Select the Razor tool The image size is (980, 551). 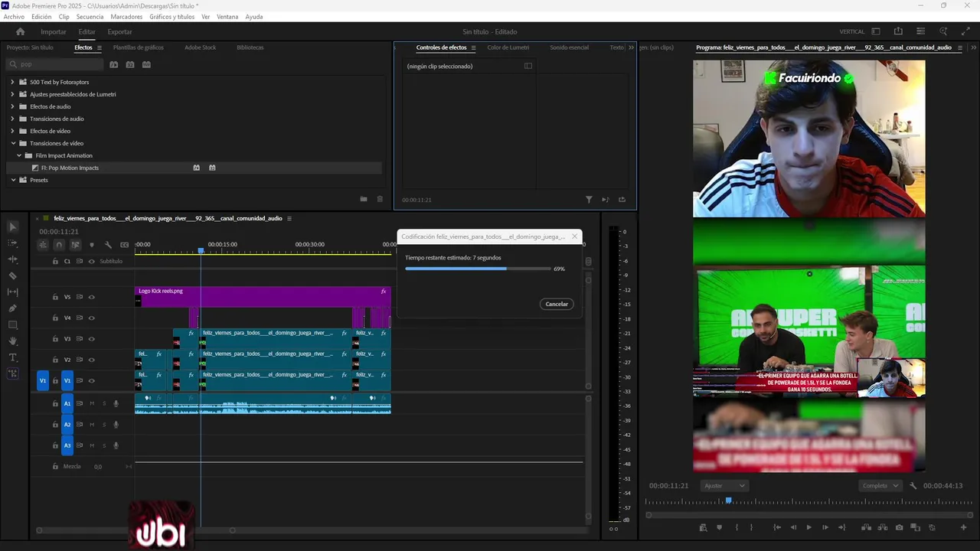point(12,275)
